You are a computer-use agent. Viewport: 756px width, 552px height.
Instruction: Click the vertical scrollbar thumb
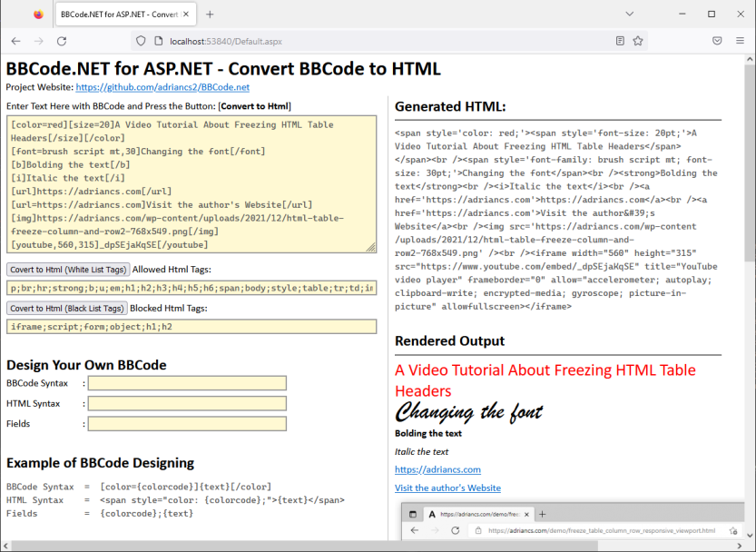click(x=750, y=163)
